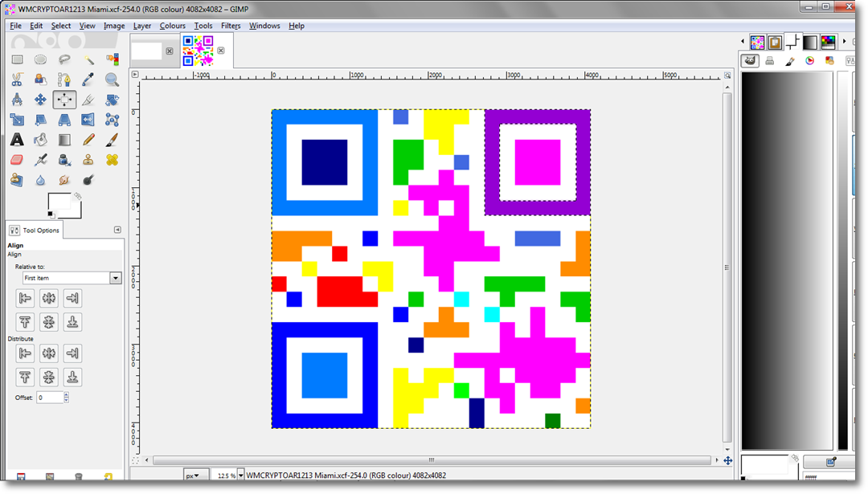Switch to the Tool Options tab

tap(35, 230)
